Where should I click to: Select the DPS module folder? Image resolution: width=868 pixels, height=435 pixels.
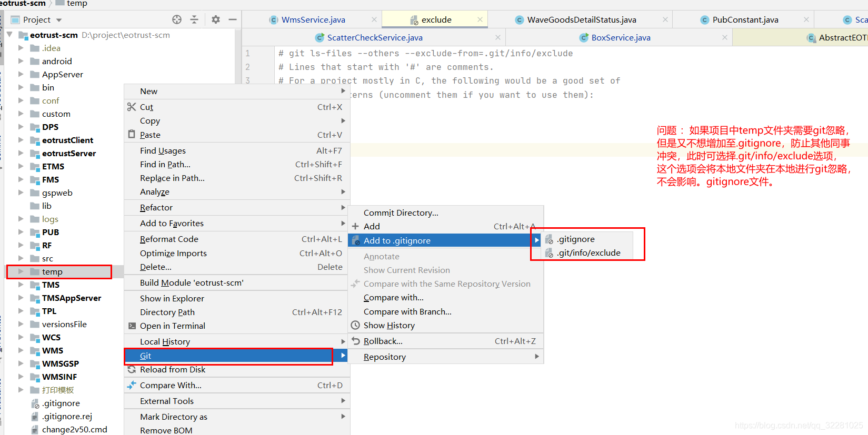point(50,127)
